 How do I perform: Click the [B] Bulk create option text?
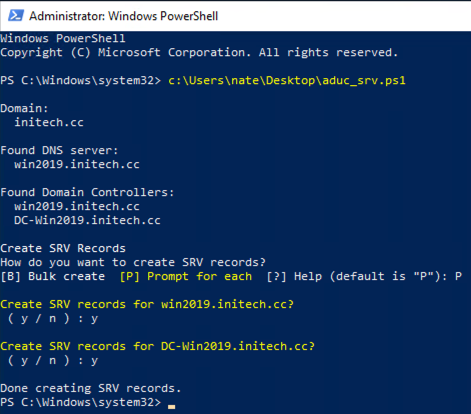(53, 276)
